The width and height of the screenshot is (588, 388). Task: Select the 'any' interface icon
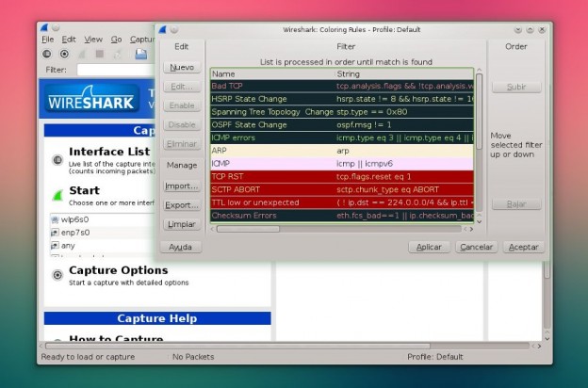click(55, 246)
